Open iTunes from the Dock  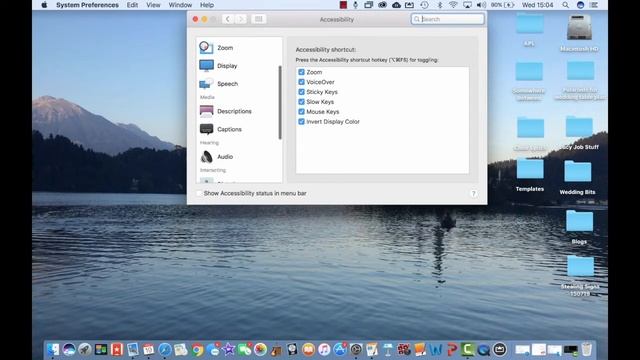(x=324, y=349)
